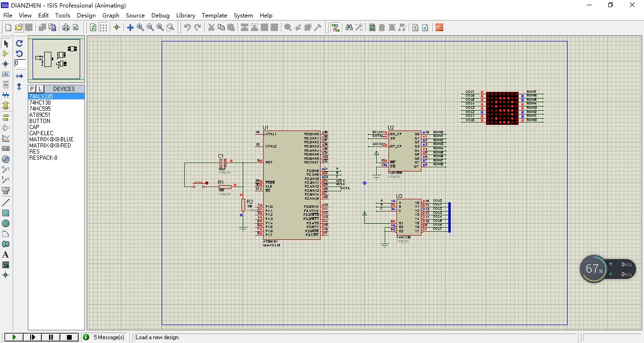Click the P pick-devices button

32,89
